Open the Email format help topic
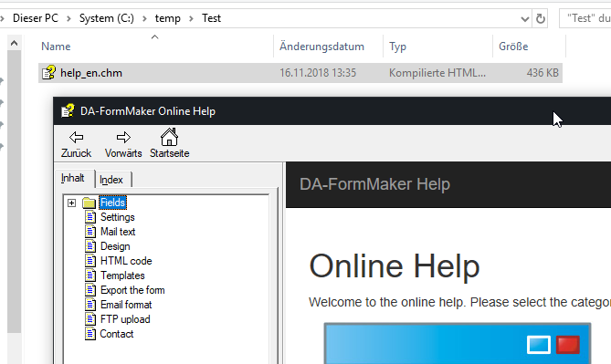This screenshot has height=364, width=611. (126, 305)
